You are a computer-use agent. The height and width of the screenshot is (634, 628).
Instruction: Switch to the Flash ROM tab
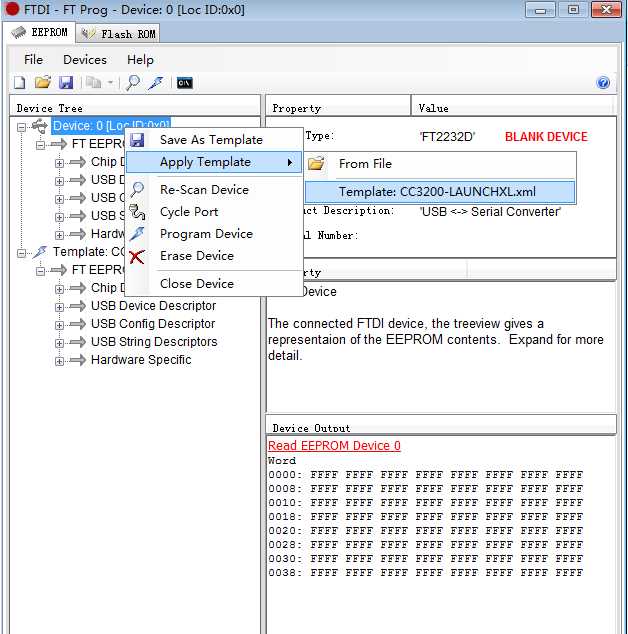118,34
